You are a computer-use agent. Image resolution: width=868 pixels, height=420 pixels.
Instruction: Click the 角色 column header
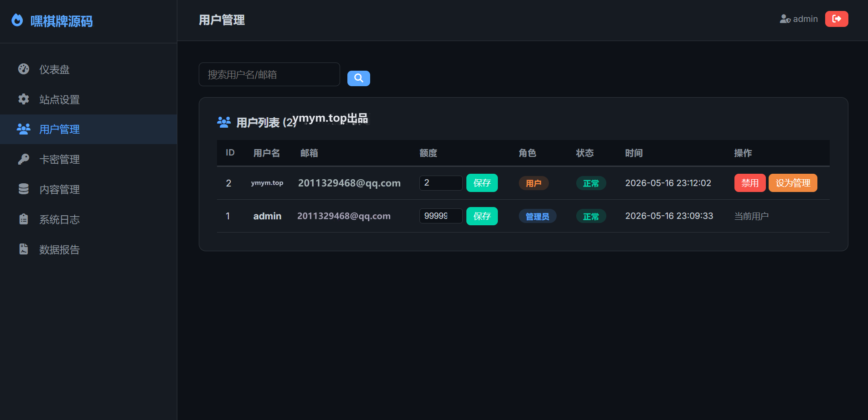coord(527,153)
